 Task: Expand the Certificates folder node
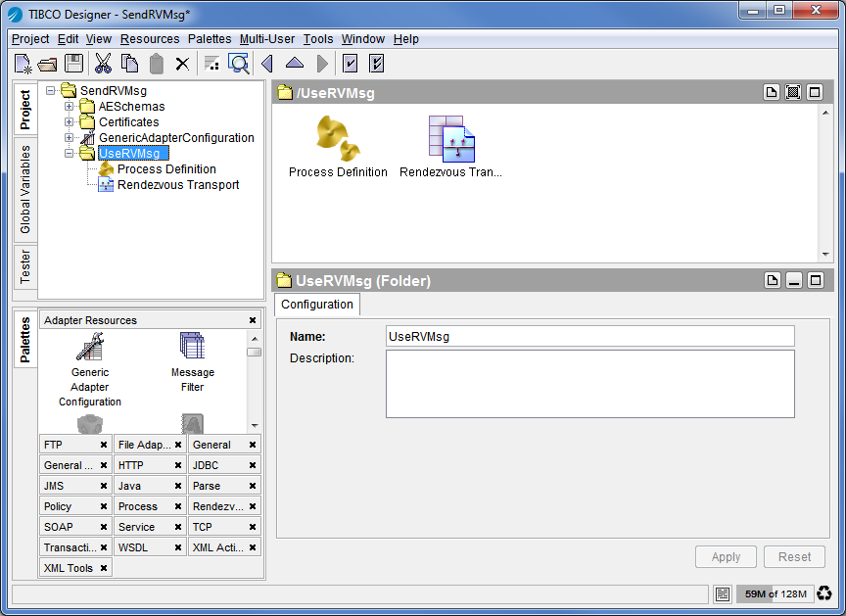tap(70, 121)
